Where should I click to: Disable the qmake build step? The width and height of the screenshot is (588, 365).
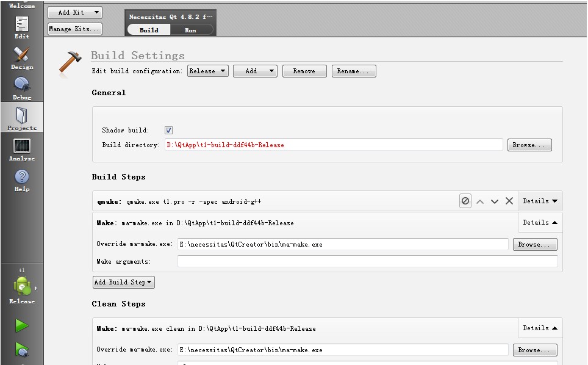(x=465, y=201)
